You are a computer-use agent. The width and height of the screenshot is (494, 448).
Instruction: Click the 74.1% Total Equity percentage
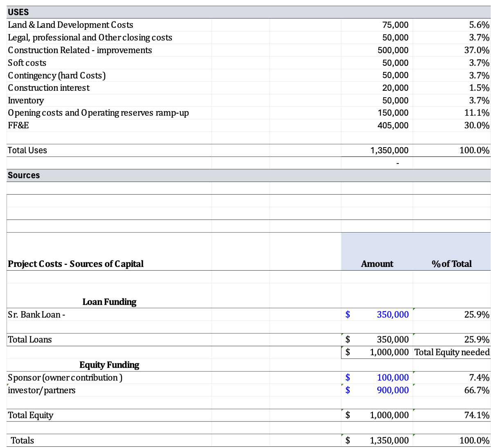(x=477, y=415)
